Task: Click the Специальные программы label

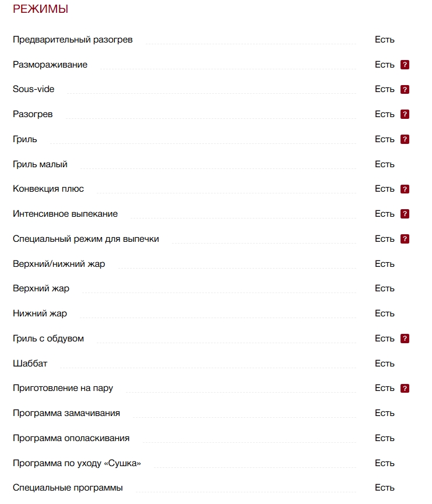Action: click(68, 488)
